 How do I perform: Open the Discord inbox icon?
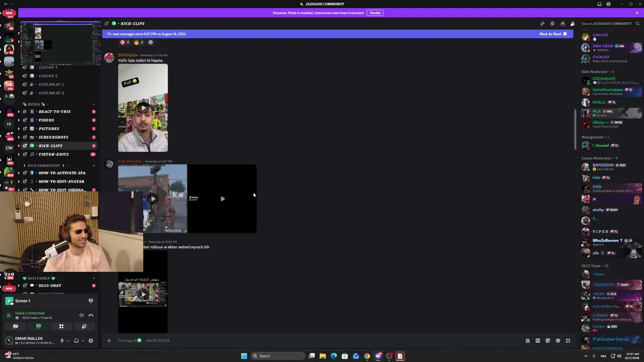tap(599, 4)
